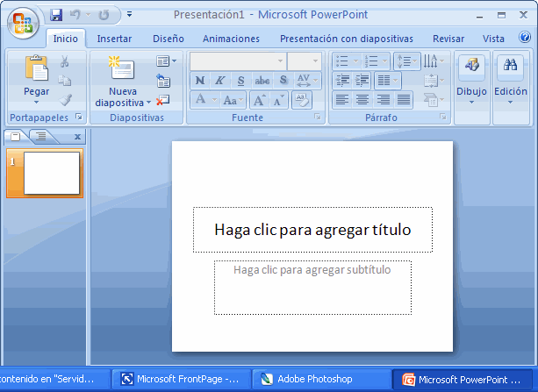Switch to the Revisar tab
Image resolution: width=538 pixels, height=392 pixels.
[448, 39]
